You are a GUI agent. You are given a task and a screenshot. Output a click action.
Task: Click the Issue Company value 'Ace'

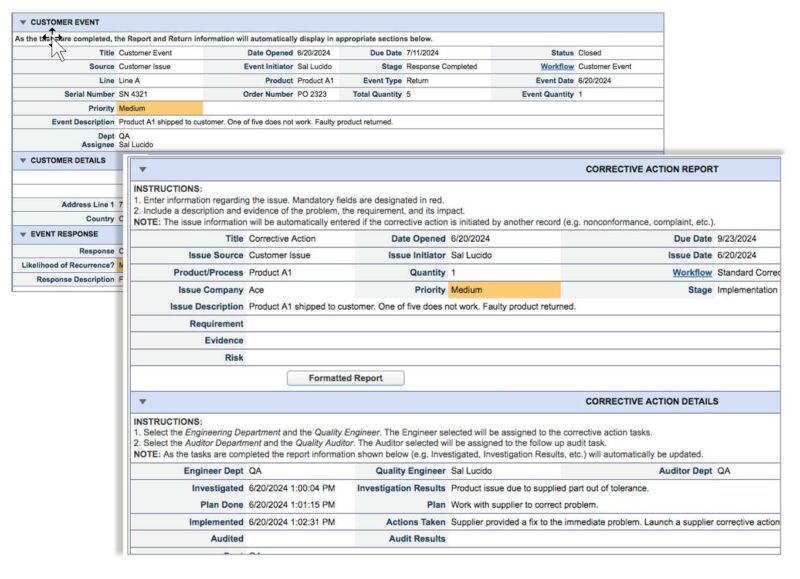pos(256,290)
